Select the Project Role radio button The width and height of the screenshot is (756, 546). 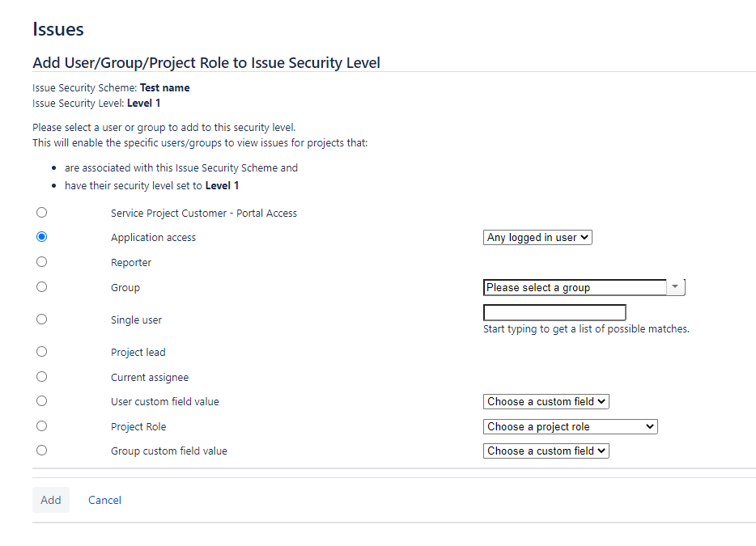tap(42, 426)
